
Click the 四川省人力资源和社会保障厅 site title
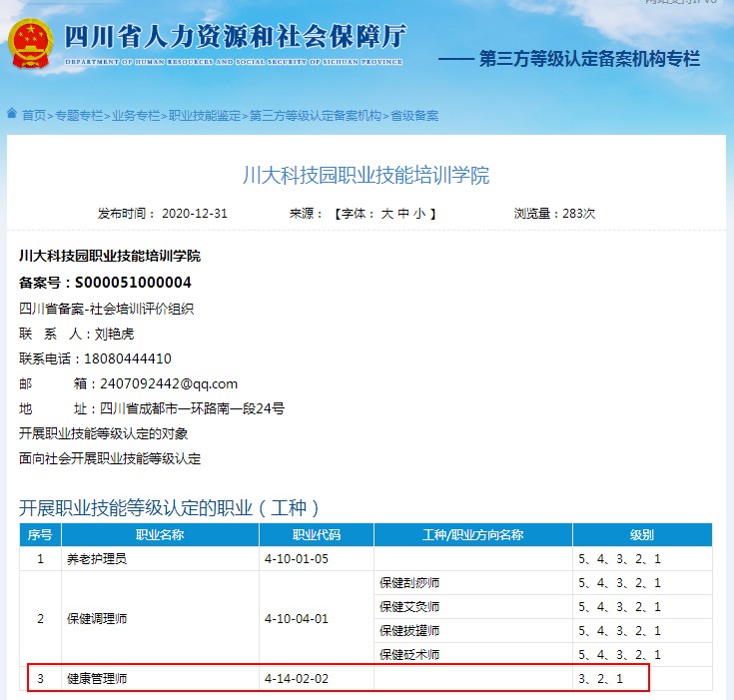235,37
